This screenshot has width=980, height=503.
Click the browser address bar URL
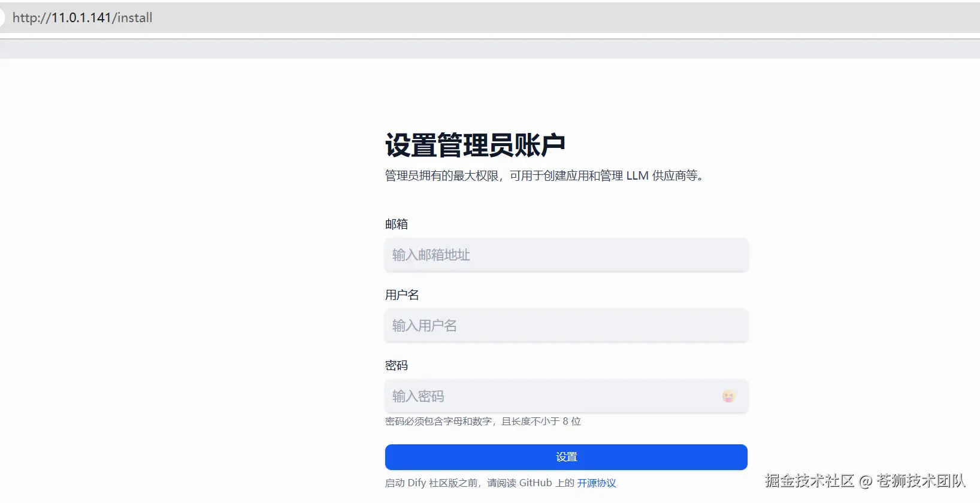coord(83,17)
